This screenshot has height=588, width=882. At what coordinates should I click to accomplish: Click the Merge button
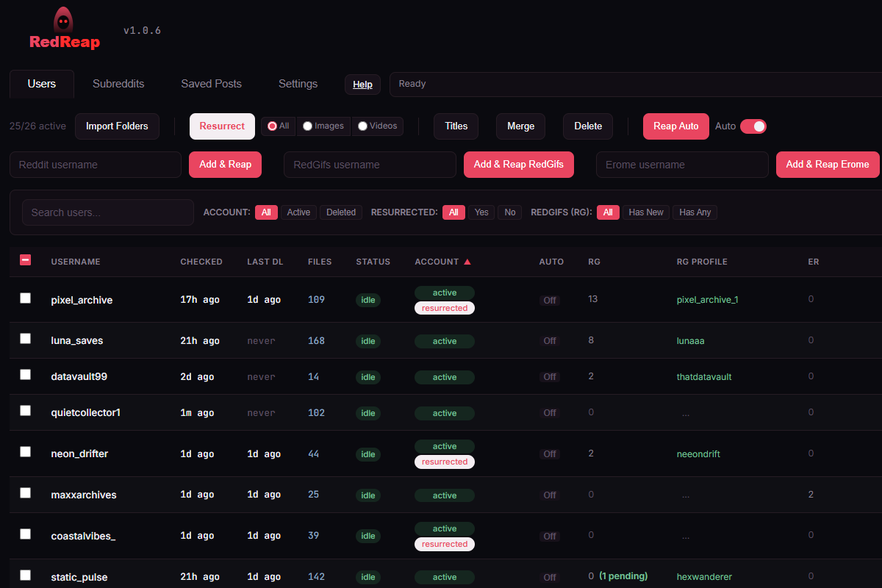(x=520, y=126)
